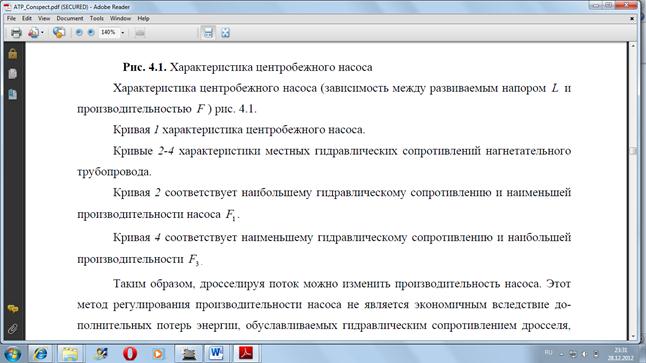Viewport: 646px width, 363px height.
Task: Open the Document menu
Action: (70, 19)
